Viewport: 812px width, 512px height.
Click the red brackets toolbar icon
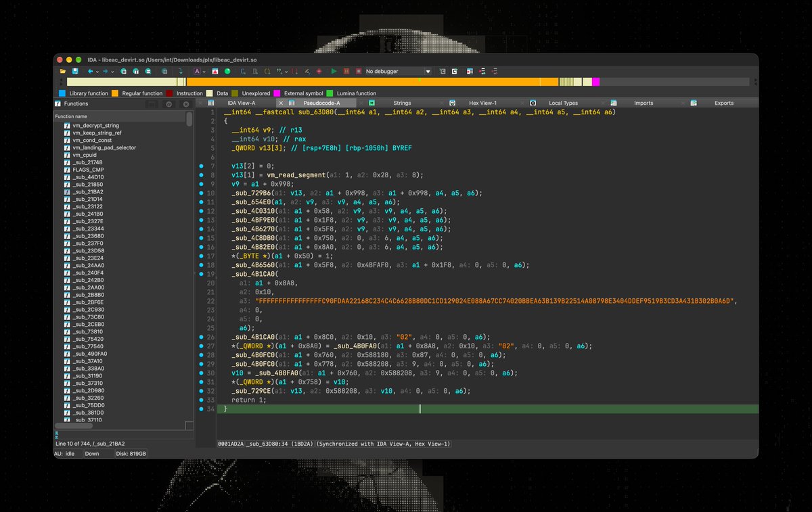pyautogui.click(x=294, y=71)
